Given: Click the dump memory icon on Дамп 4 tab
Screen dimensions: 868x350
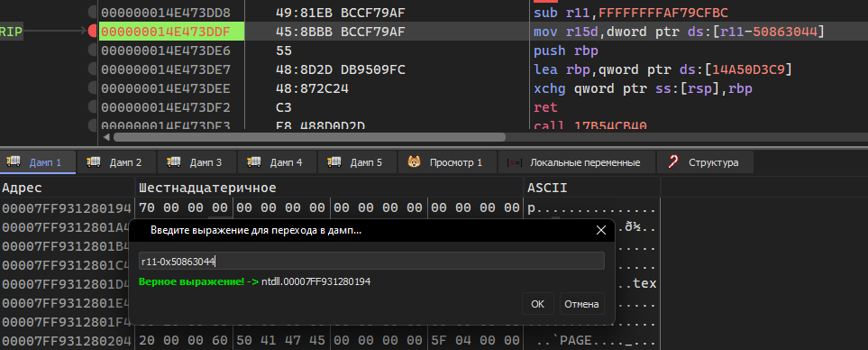Looking at the screenshot, I should coord(254,162).
